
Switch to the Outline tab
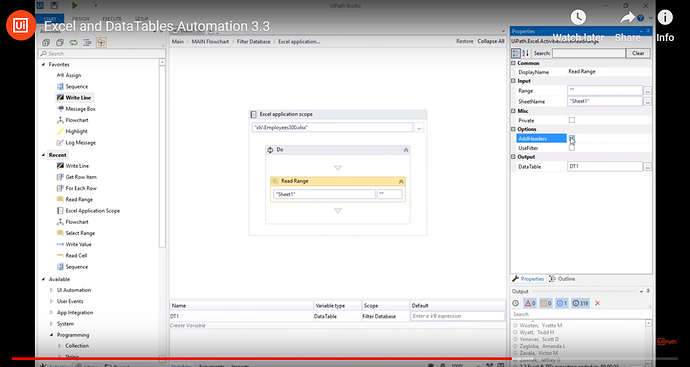pyautogui.click(x=562, y=279)
